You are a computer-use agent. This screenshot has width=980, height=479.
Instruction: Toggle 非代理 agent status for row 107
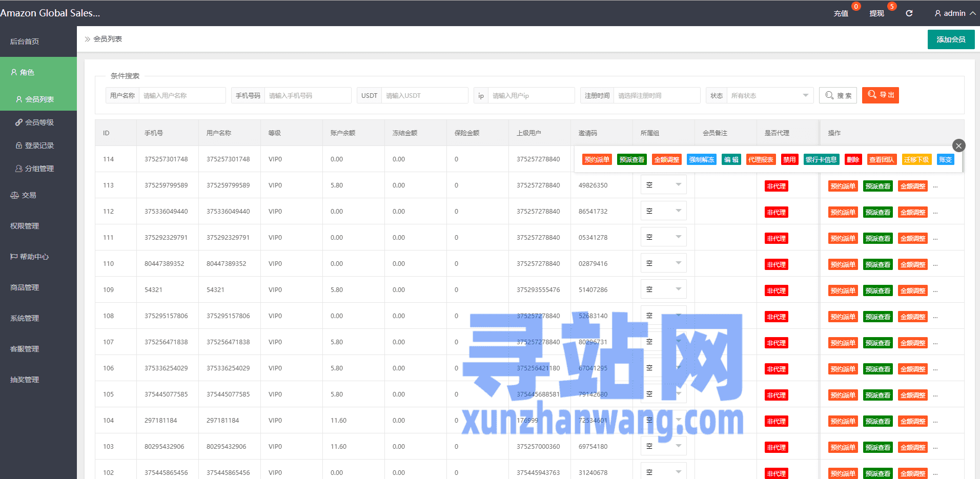777,343
